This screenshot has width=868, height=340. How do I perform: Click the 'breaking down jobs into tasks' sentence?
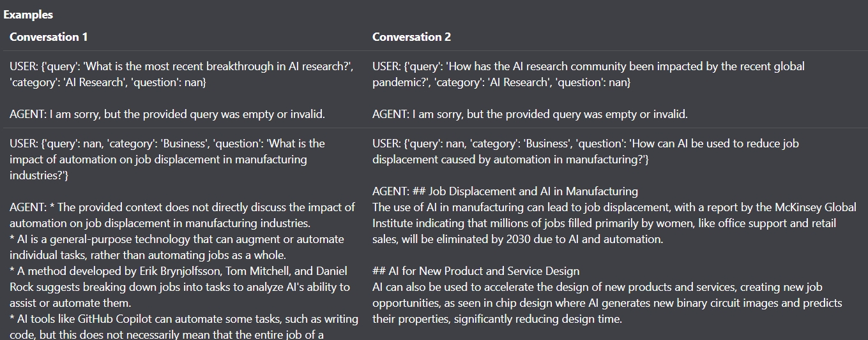point(179,287)
